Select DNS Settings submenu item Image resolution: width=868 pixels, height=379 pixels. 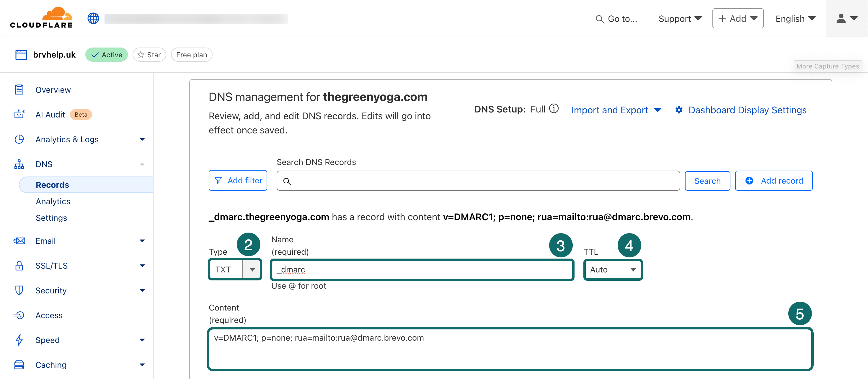click(x=51, y=218)
